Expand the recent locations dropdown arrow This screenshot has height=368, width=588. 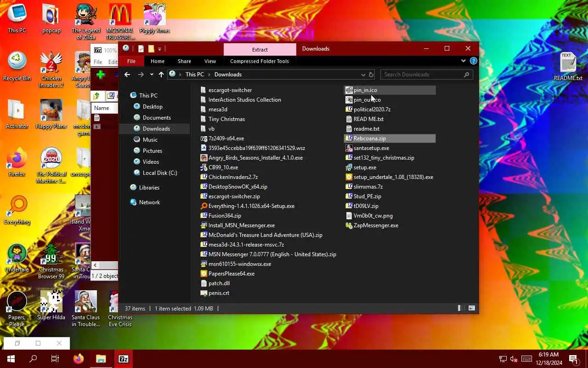click(152, 75)
